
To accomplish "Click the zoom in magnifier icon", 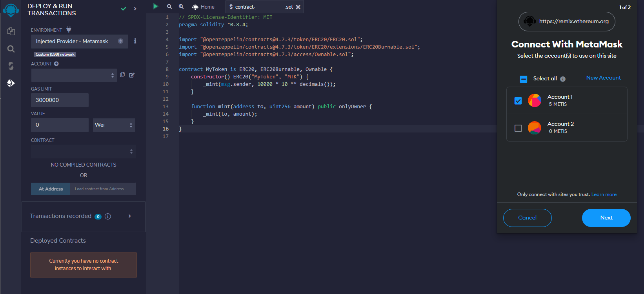I will (x=181, y=7).
